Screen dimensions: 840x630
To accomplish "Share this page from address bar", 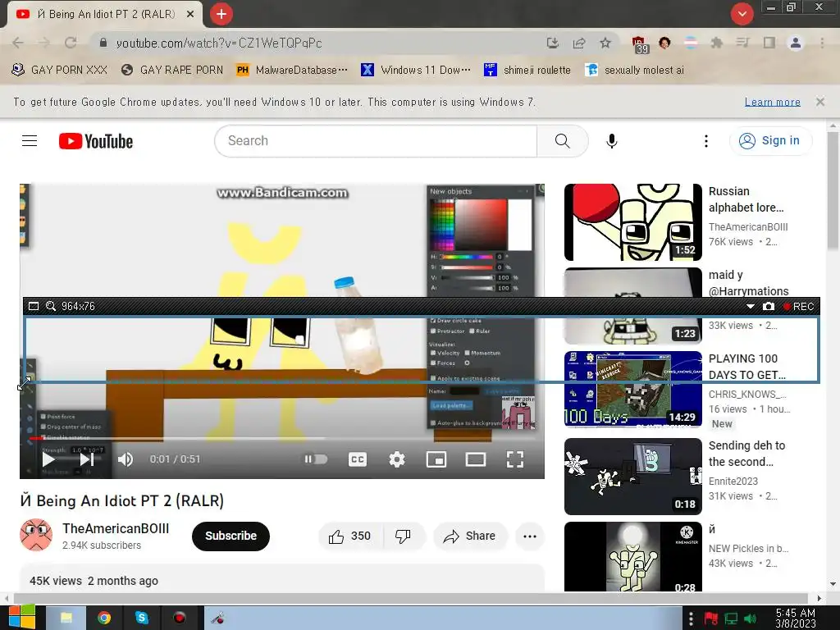I will (x=579, y=43).
